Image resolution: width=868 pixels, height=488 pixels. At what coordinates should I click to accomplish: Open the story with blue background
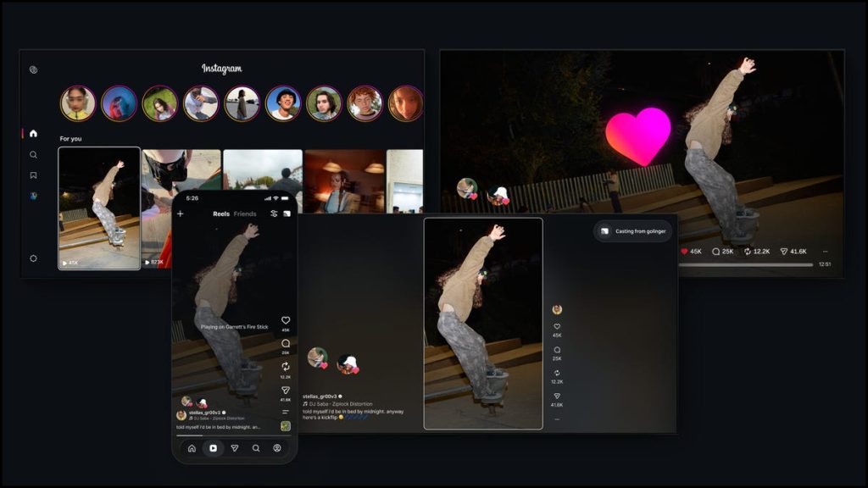click(x=119, y=103)
